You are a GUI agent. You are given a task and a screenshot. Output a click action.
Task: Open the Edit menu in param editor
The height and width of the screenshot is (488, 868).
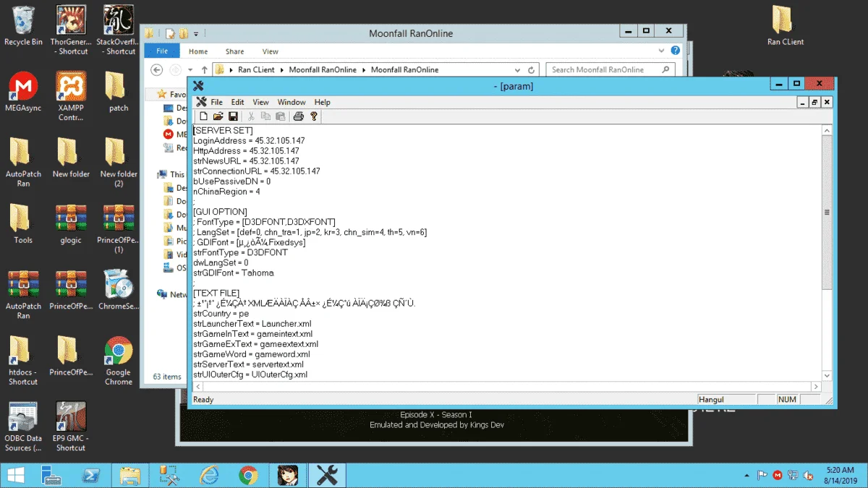237,102
